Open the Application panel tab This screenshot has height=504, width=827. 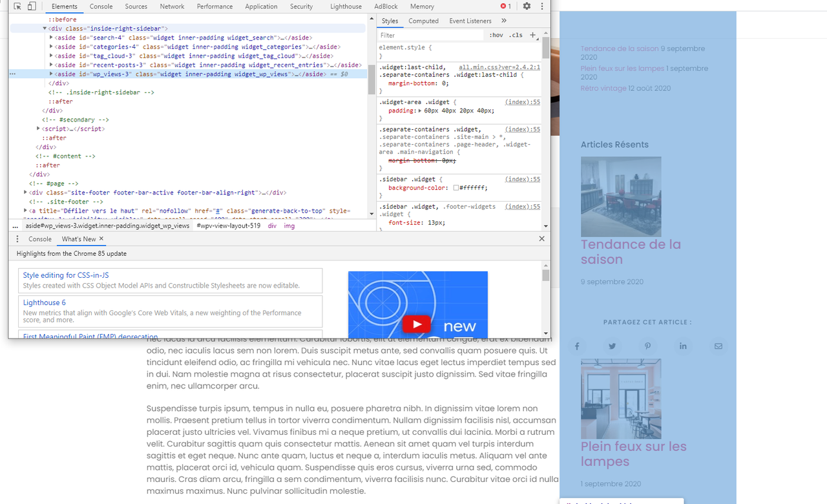coord(262,6)
